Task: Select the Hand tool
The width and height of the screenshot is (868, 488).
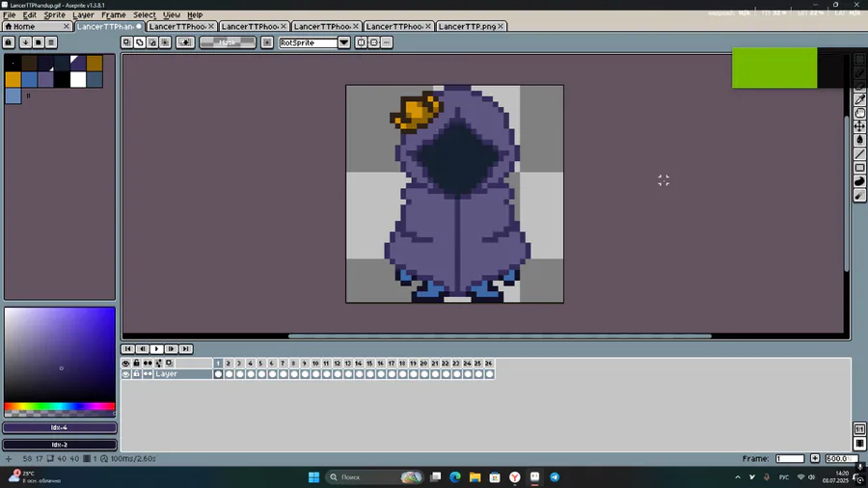Action: [859, 114]
